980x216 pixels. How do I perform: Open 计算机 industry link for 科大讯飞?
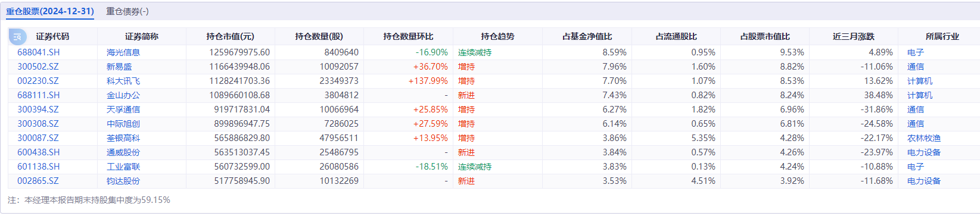click(x=920, y=81)
